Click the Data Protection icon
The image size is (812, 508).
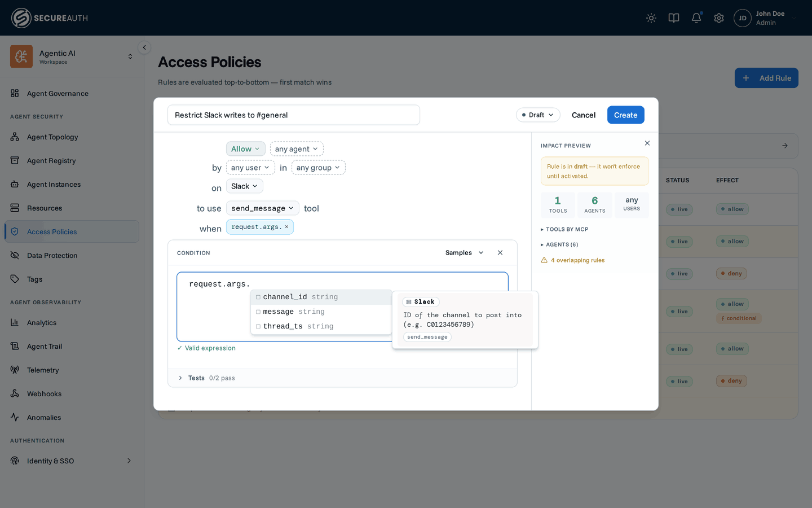pyautogui.click(x=15, y=255)
